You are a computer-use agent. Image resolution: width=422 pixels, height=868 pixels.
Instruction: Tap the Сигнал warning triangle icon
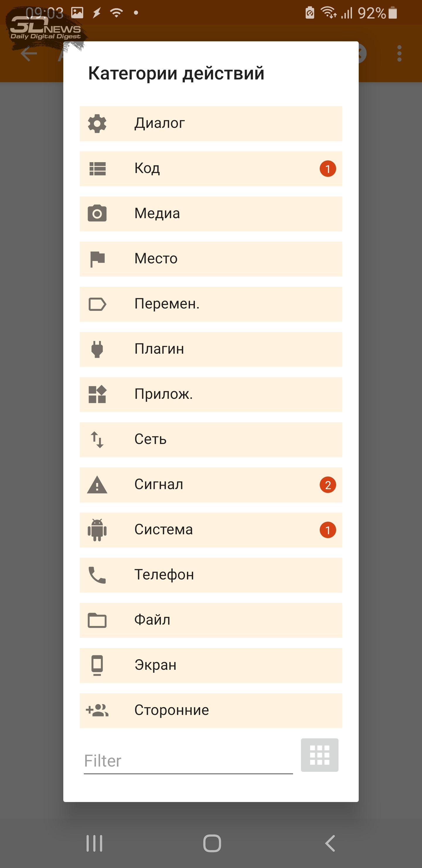97,484
